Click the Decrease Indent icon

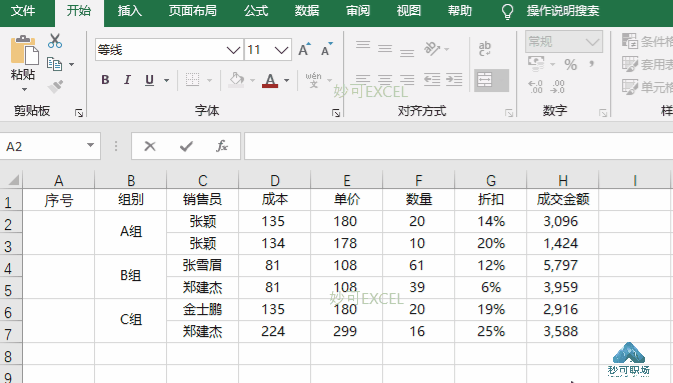click(x=432, y=79)
